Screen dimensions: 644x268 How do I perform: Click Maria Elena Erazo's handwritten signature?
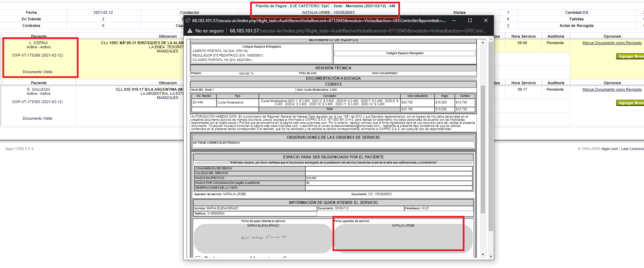[264, 237]
